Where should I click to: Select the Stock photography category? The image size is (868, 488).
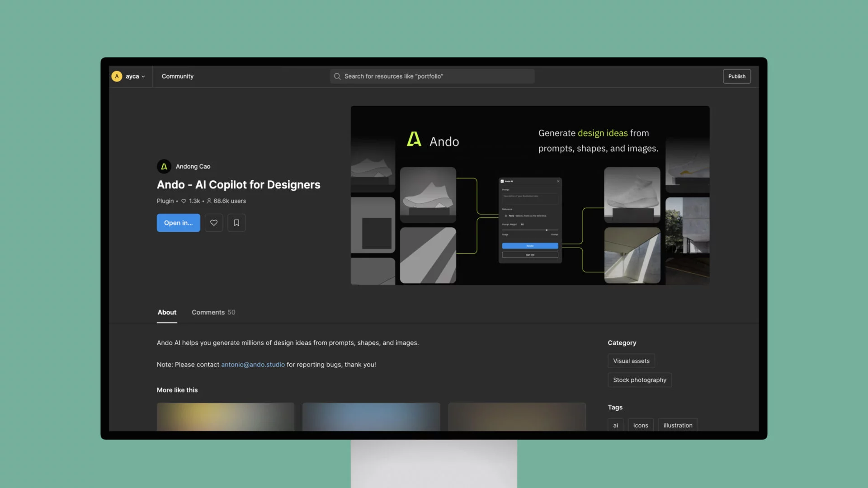(x=640, y=380)
